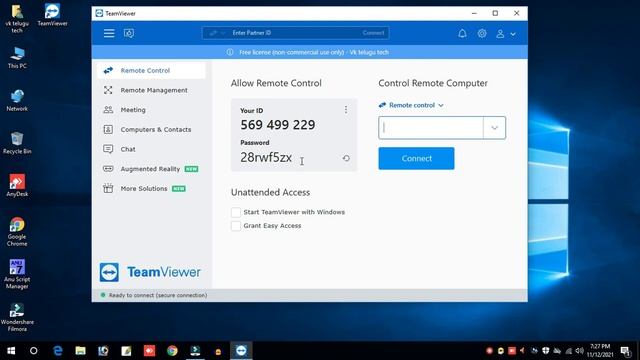The width and height of the screenshot is (640, 360).
Task: Open the volume control in system tray
Action: pos(579,351)
